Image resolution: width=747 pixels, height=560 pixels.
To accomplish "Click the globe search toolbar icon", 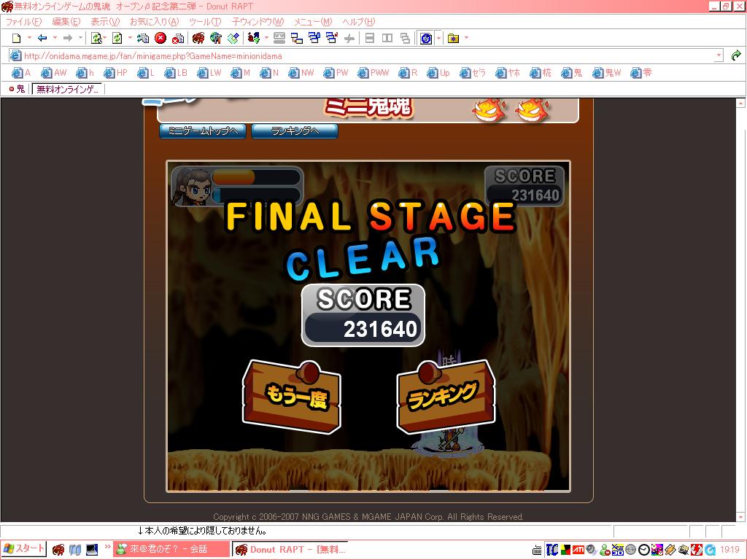I will point(216,38).
